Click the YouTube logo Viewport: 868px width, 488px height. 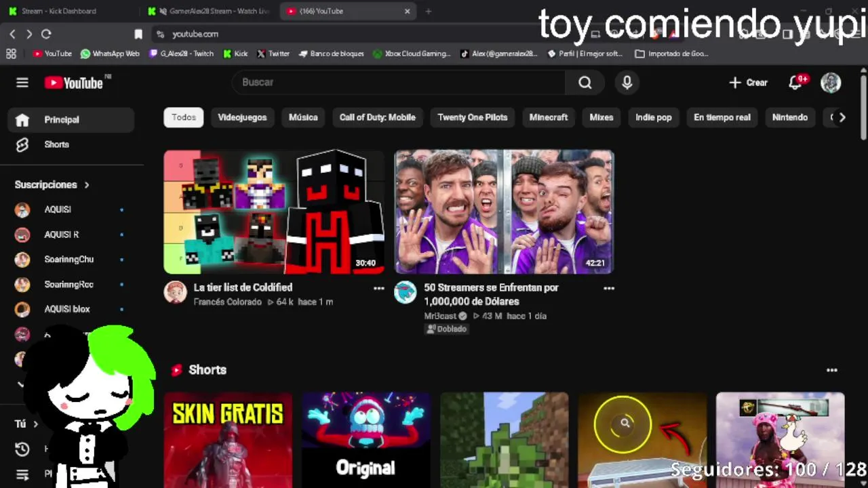[74, 83]
